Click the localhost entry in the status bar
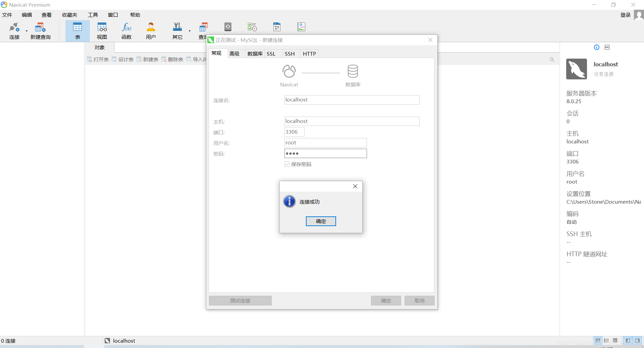The height and width of the screenshot is (348, 644). (x=120, y=341)
